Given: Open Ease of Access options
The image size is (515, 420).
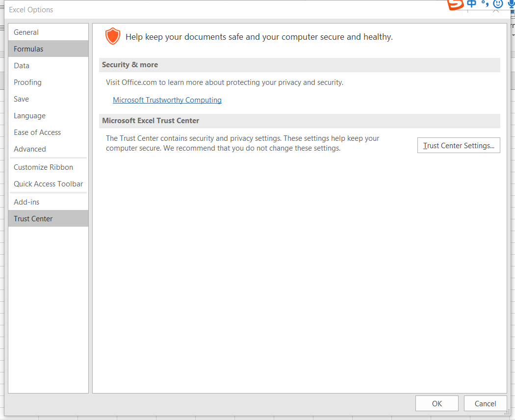Looking at the screenshot, I should point(48,132).
